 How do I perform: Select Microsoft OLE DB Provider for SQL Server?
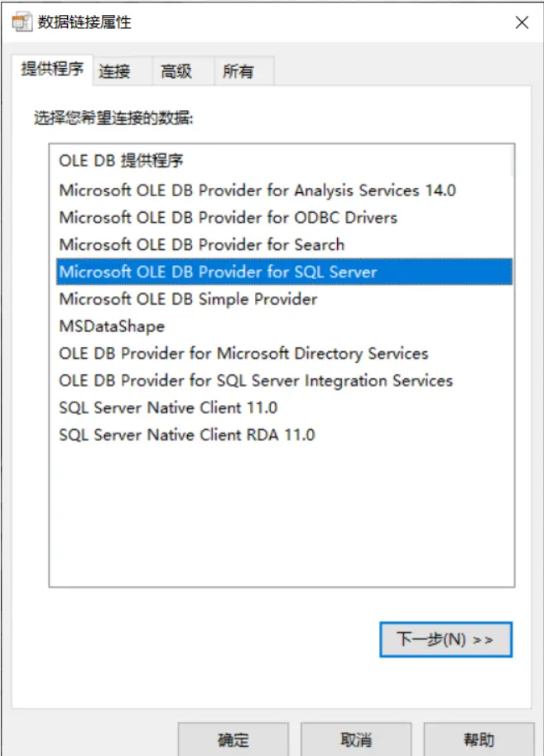click(285, 272)
